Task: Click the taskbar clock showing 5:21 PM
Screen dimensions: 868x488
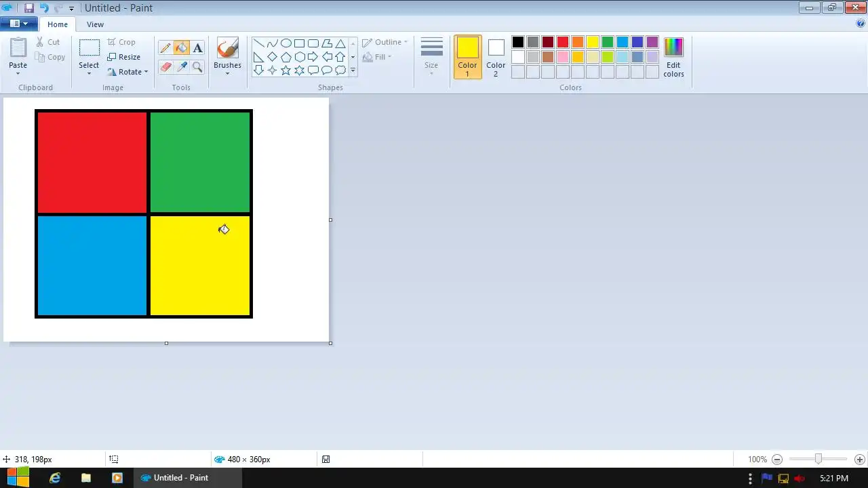Action: tap(834, 479)
